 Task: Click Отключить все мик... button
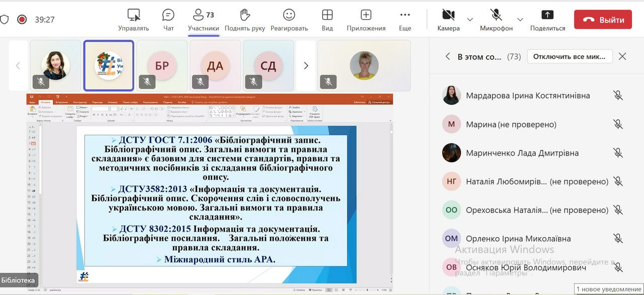click(570, 56)
